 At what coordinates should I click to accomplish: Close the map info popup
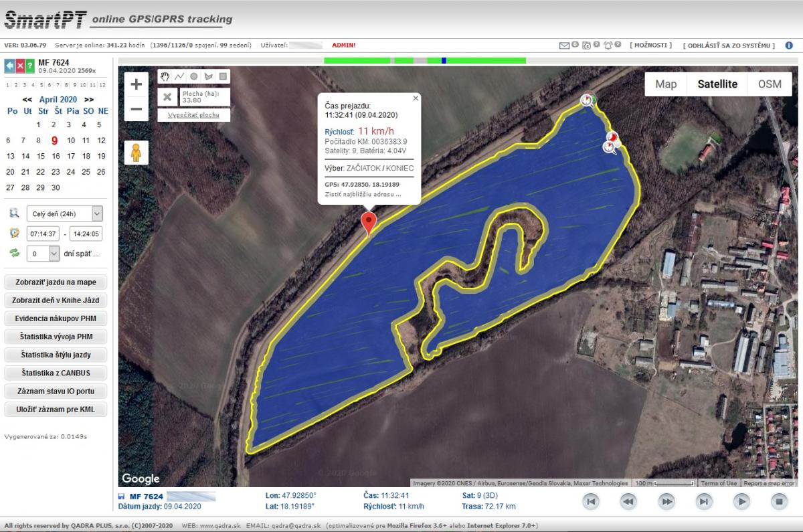click(x=415, y=98)
